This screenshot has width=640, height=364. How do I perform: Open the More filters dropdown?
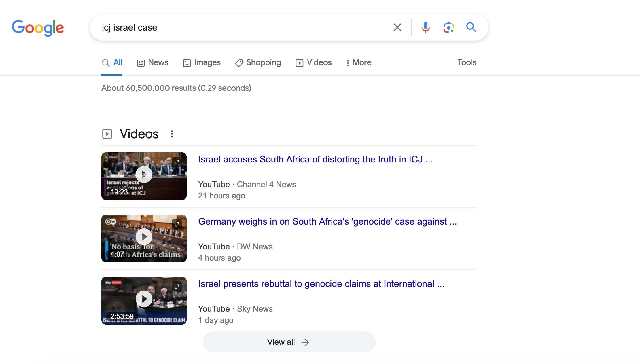click(359, 62)
